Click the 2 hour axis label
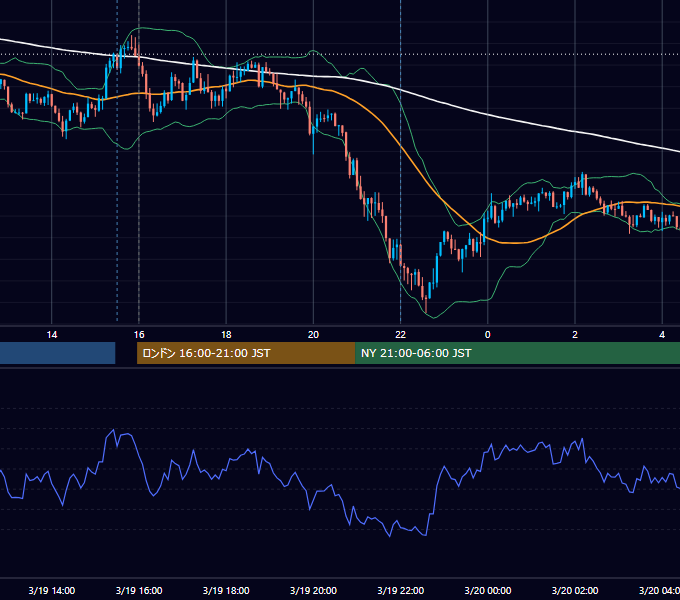 click(x=575, y=335)
